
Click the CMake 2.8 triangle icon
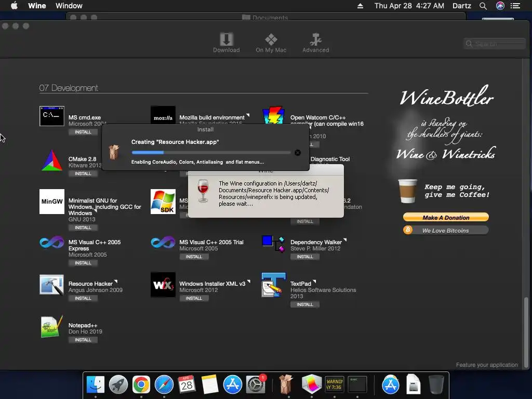coord(51,160)
